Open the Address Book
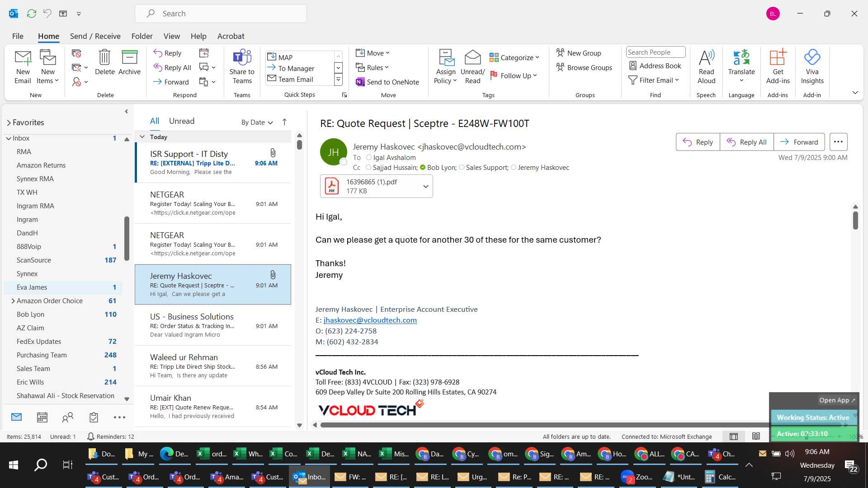Screen dimensions: 868x488 [655, 66]
